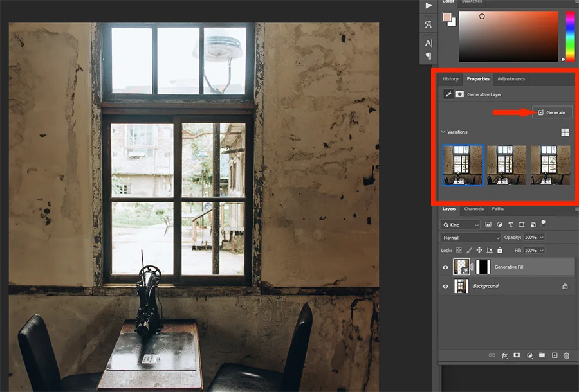Hide the Background layer
Screen dimensions: 579x392
pyautogui.click(x=445, y=286)
